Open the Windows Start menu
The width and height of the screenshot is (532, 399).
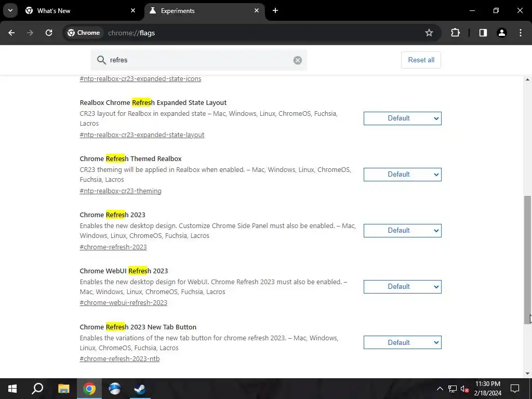tap(12, 389)
